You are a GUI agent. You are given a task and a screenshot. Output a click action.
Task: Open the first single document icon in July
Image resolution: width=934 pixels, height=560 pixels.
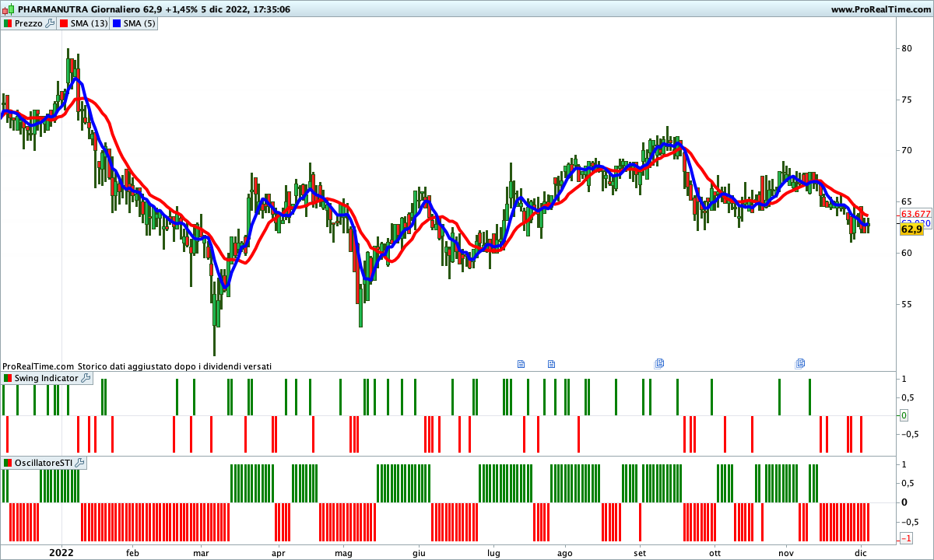coord(521,363)
